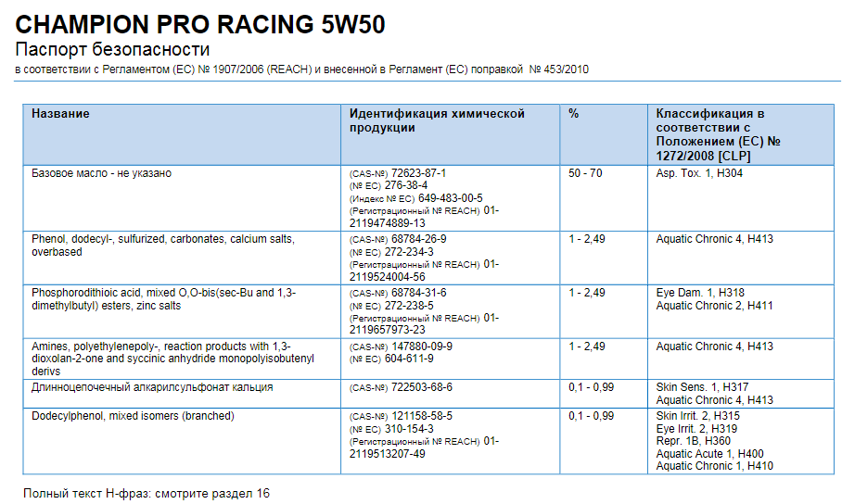Click EC number 272-234-3

409,252
